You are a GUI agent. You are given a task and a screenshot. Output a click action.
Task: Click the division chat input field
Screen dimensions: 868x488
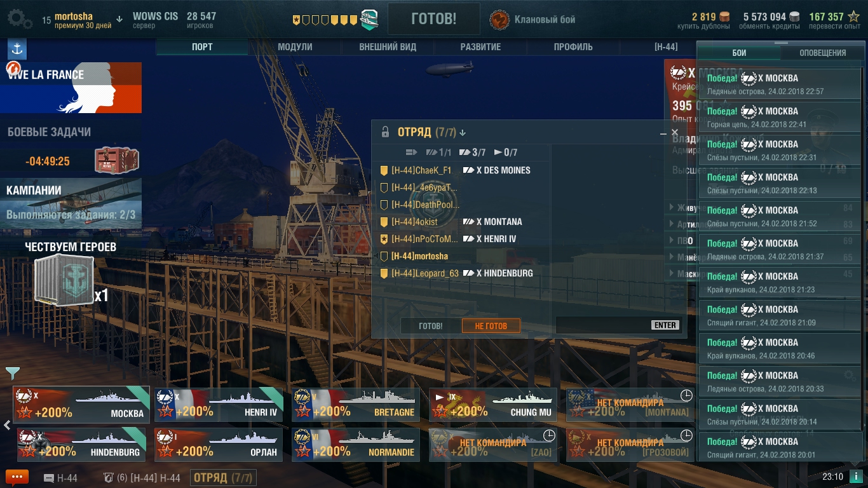click(x=603, y=325)
